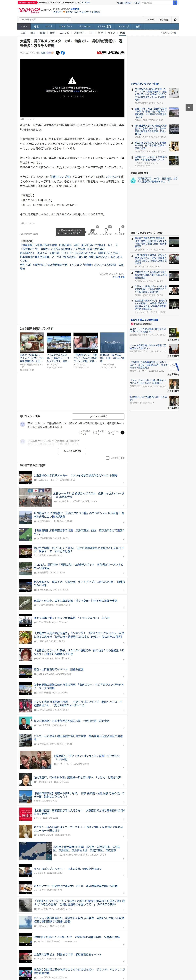Dismiss the 人口11人、瀬戸内の「漫画の島」 recommended article
The image size is (196, 980).
pyautogui.click(x=123, y=574)
